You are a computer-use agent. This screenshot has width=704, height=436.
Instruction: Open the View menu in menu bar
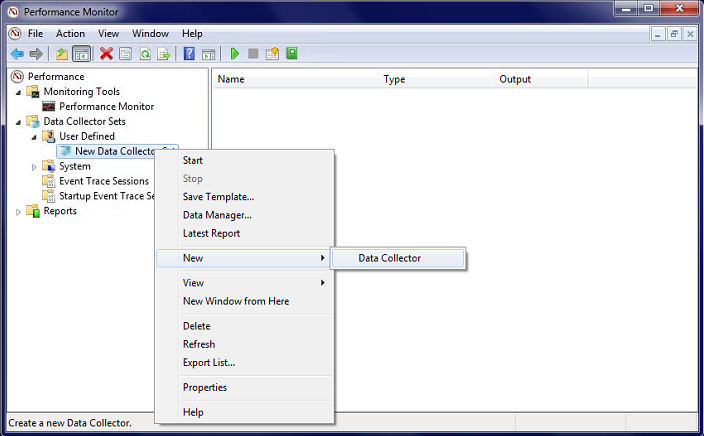point(108,34)
